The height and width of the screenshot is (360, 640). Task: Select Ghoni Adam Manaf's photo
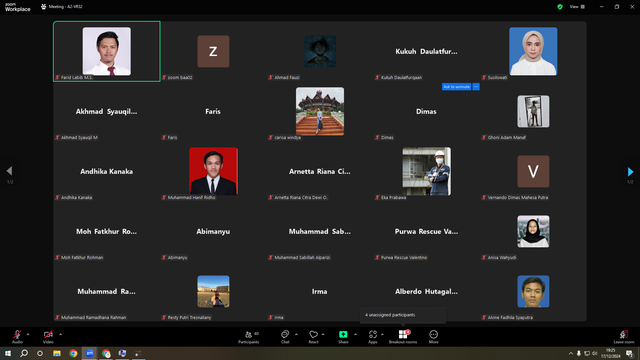[533, 111]
